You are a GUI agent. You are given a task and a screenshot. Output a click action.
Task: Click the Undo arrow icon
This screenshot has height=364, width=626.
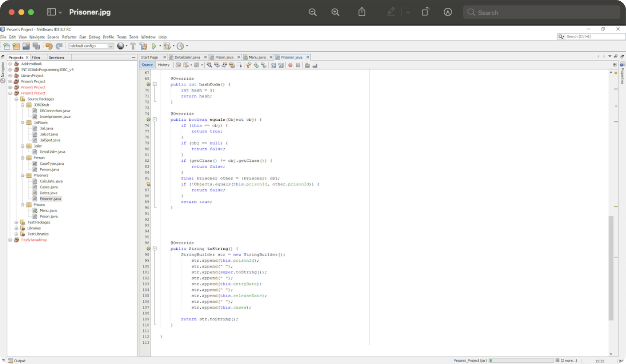[49, 46]
